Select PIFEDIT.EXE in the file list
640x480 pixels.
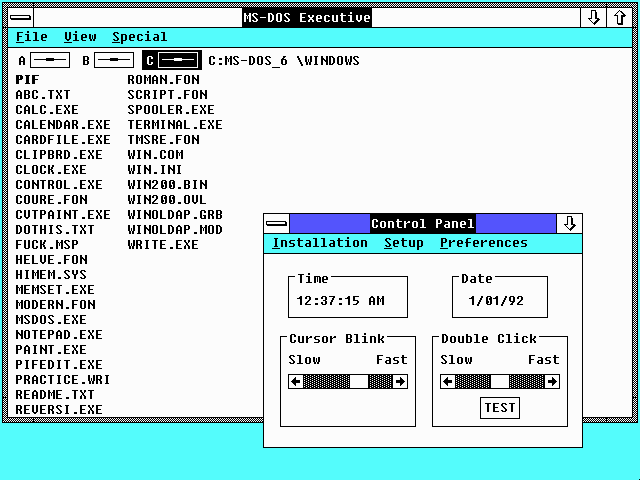point(59,364)
